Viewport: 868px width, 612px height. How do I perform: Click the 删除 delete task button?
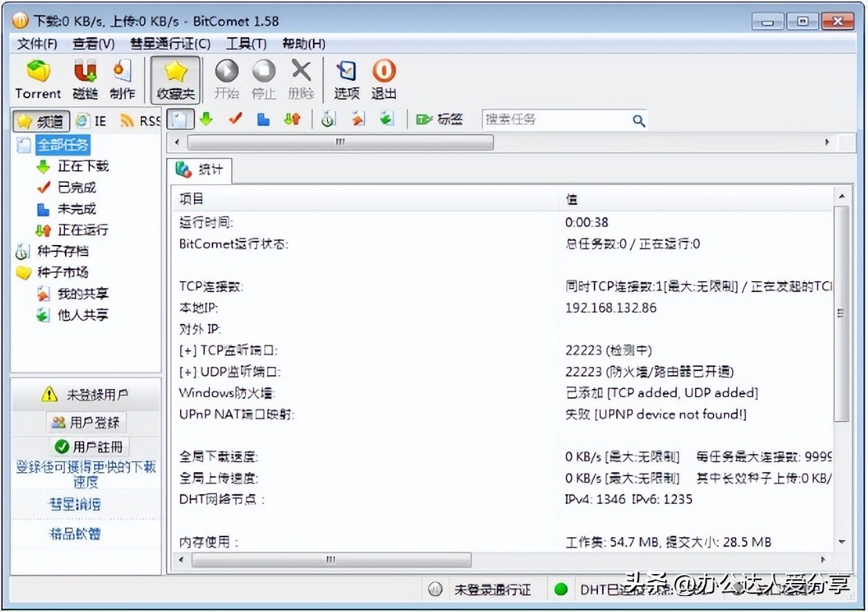tap(301, 80)
